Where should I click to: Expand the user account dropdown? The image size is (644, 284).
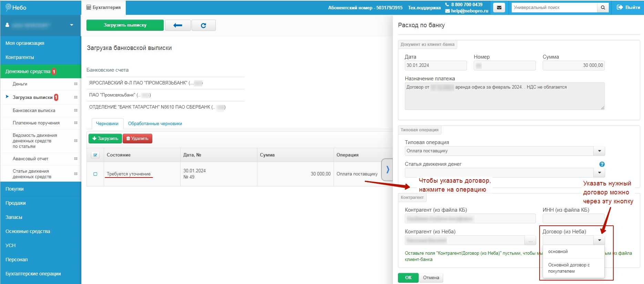tap(72, 25)
